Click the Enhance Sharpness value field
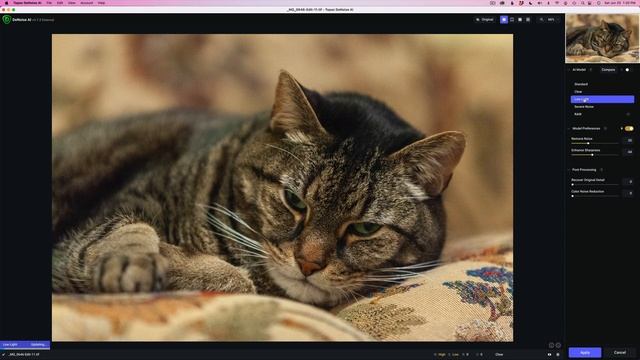Image resolution: width=640 pixels, height=360 pixels. coord(629,152)
